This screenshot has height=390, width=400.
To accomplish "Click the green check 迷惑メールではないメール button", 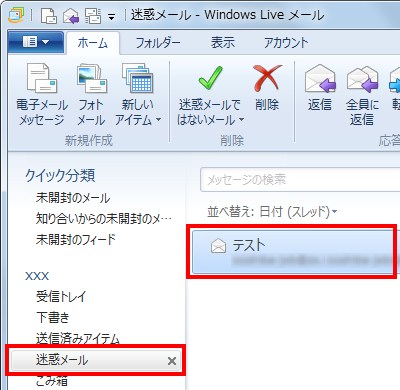I will click(210, 79).
